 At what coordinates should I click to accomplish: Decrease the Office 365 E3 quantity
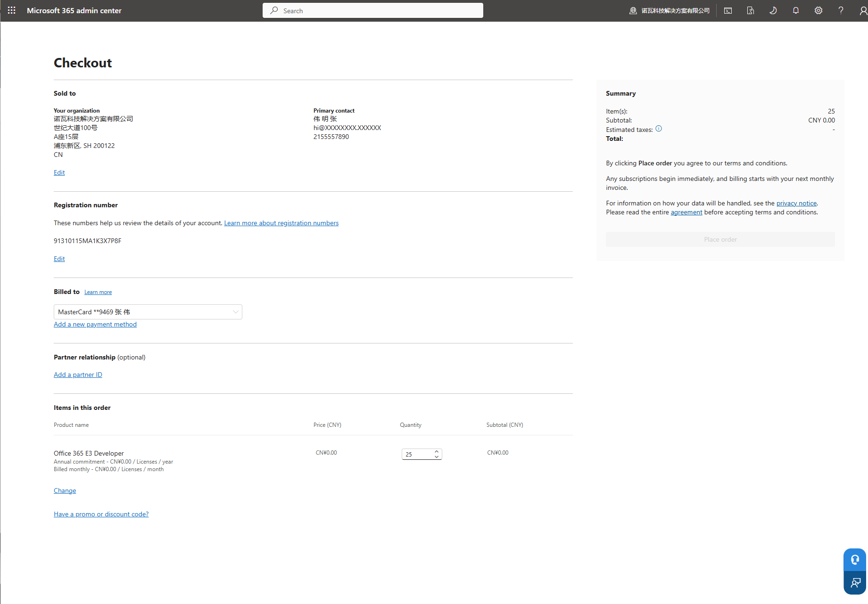pos(437,457)
